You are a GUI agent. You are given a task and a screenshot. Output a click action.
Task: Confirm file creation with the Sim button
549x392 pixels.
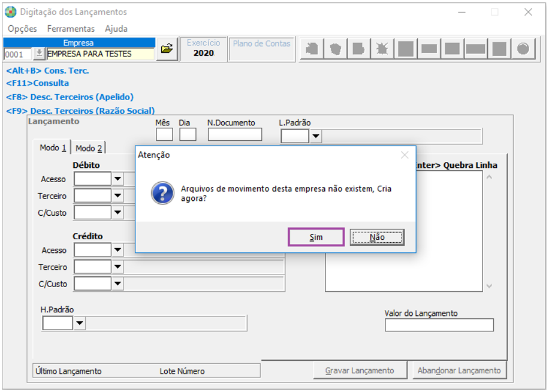click(x=316, y=237)
